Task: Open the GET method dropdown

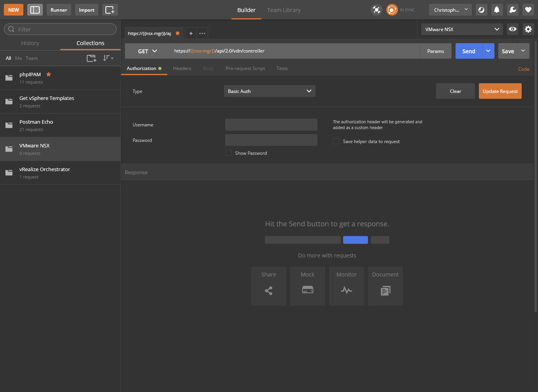Action: click(147, 51)
